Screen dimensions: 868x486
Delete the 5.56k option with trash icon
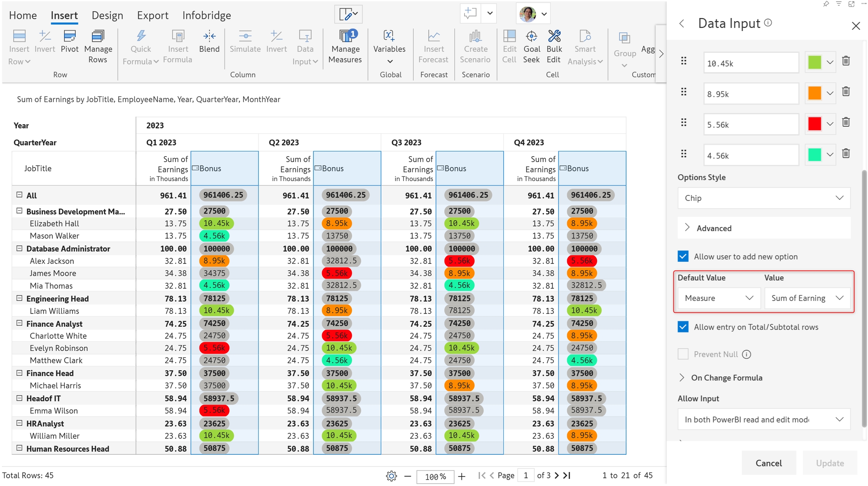[x=846, y=123]
